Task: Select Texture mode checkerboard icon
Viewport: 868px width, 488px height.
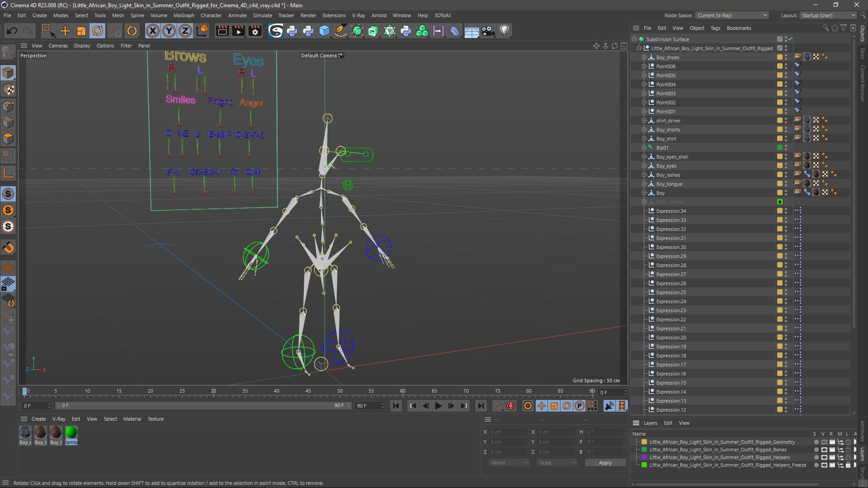Action: (8, 89)
